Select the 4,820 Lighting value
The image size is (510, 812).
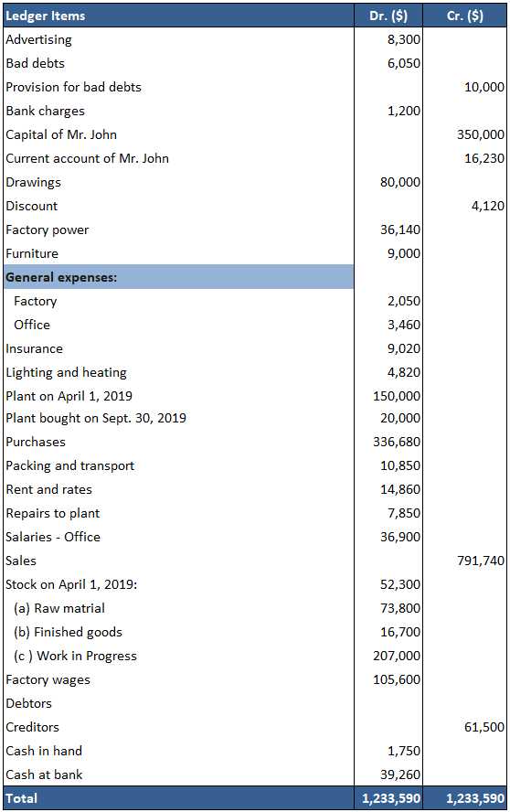[404, 373]
